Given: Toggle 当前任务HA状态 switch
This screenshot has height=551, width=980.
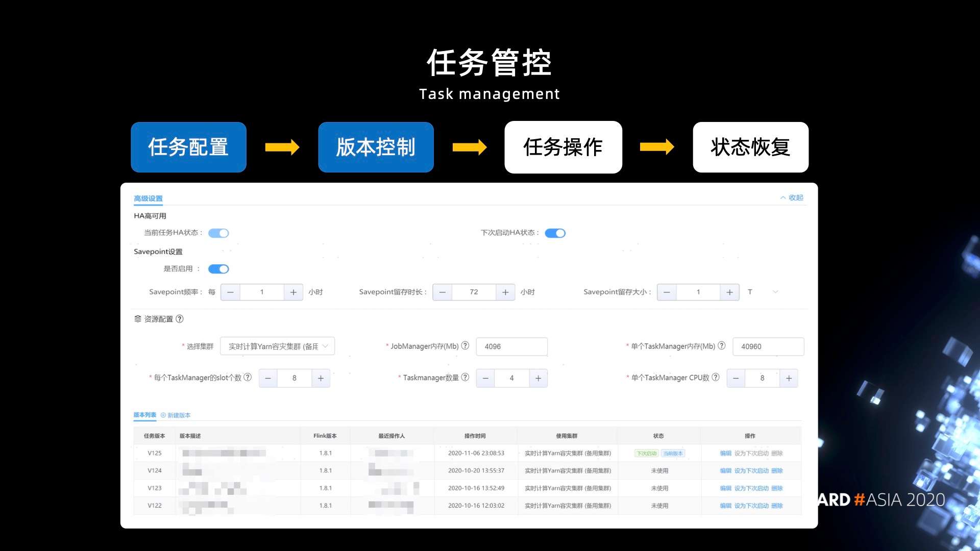Looking at the screenshot, I should tap(218, 233).
